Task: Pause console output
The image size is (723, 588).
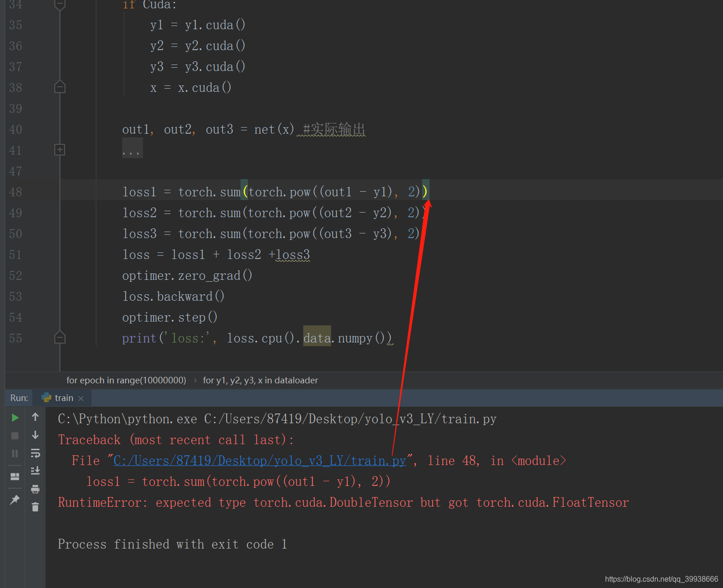Action: pos(14,453)
